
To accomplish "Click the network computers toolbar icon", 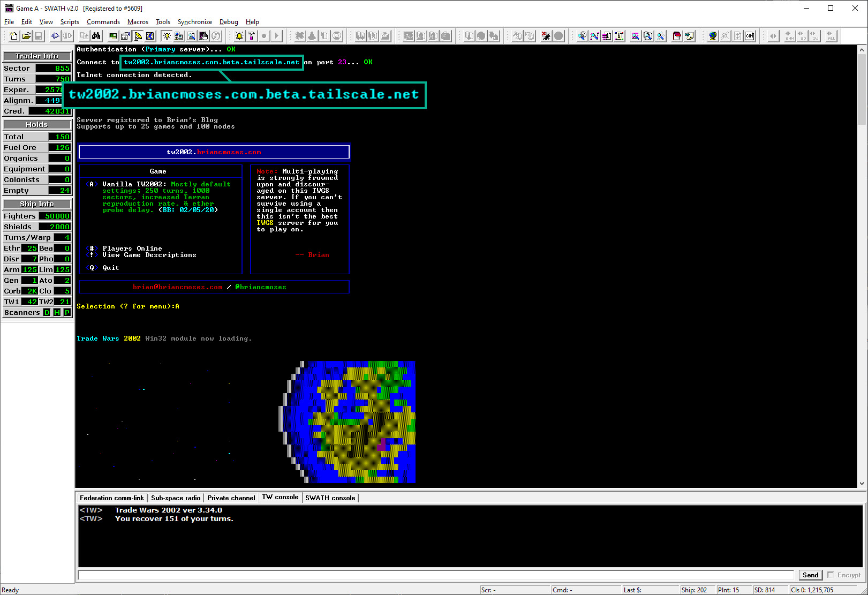I will click(178, 36).
